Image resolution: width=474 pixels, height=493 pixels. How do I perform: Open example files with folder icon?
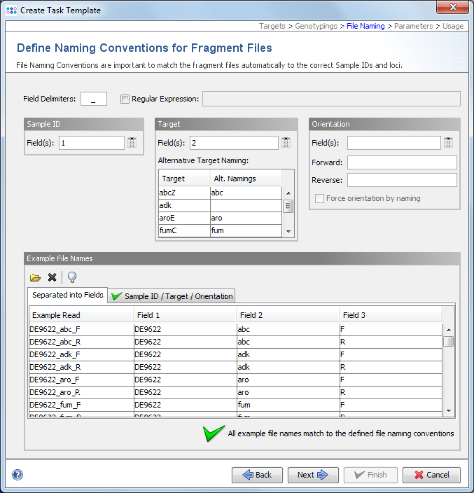click(35, 277)
